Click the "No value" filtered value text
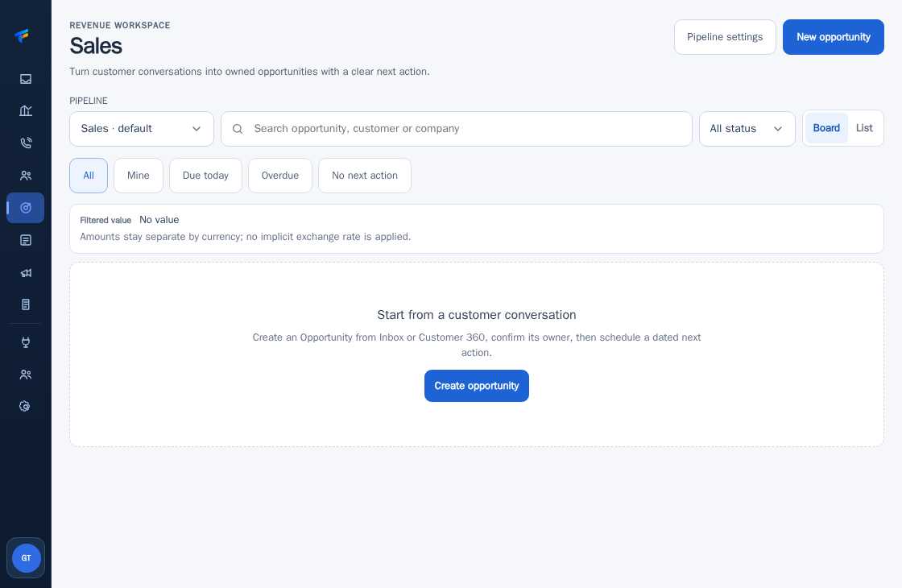The image size is (902, 588). point(159,220)
